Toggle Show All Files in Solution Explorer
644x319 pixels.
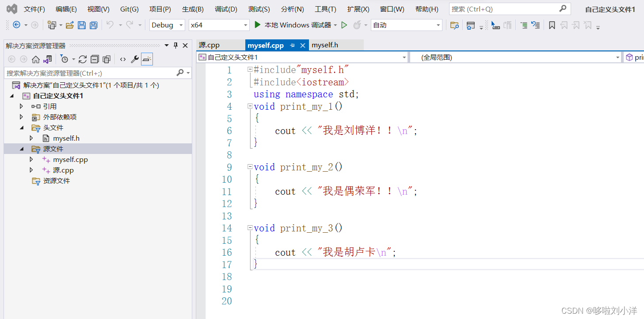(x=107, y=59)
